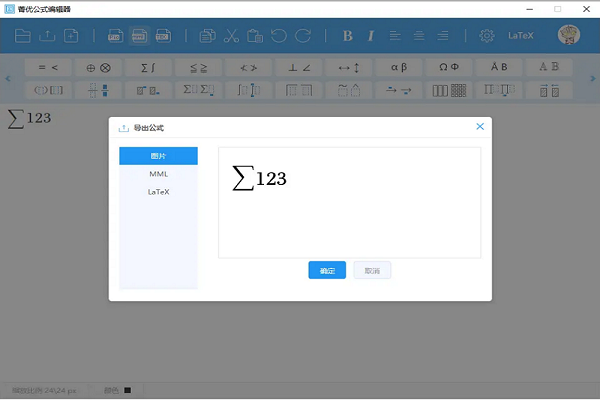Screen dimensions: 600x400
Task: Expand the α β Greek lowercase palette
Action: click(x=398, y=68)
